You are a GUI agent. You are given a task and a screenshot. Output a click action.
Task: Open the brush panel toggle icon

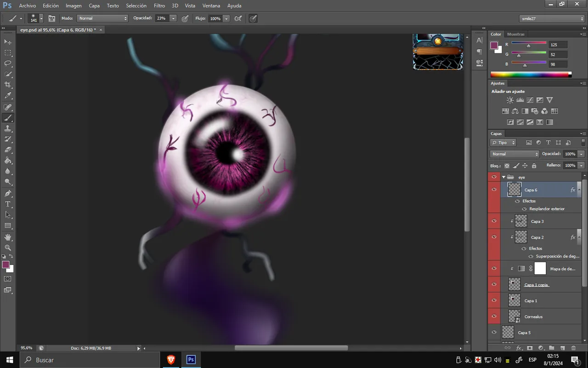(x=52, y=18)
